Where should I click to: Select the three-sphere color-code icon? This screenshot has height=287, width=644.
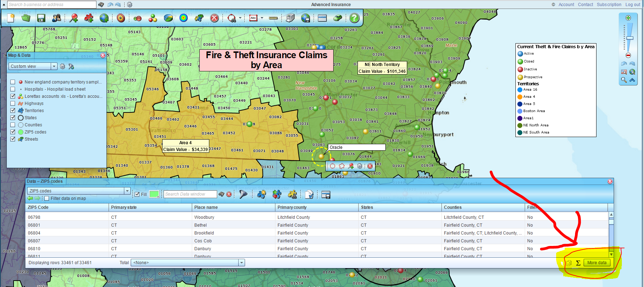pos(153,18)
